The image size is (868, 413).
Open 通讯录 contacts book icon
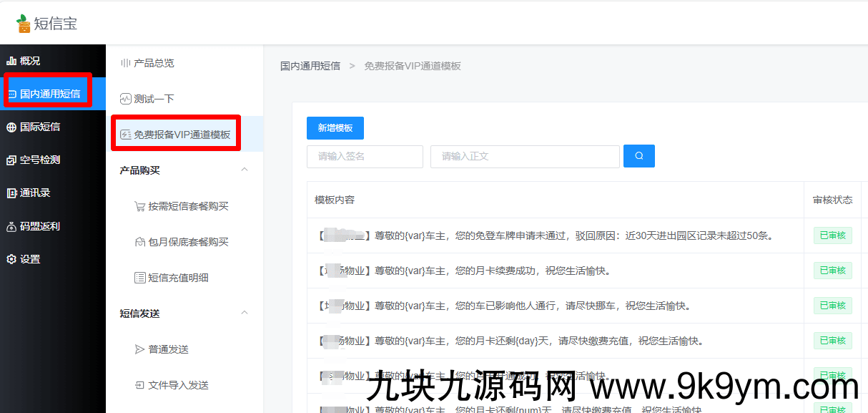[x=10, y=193]
